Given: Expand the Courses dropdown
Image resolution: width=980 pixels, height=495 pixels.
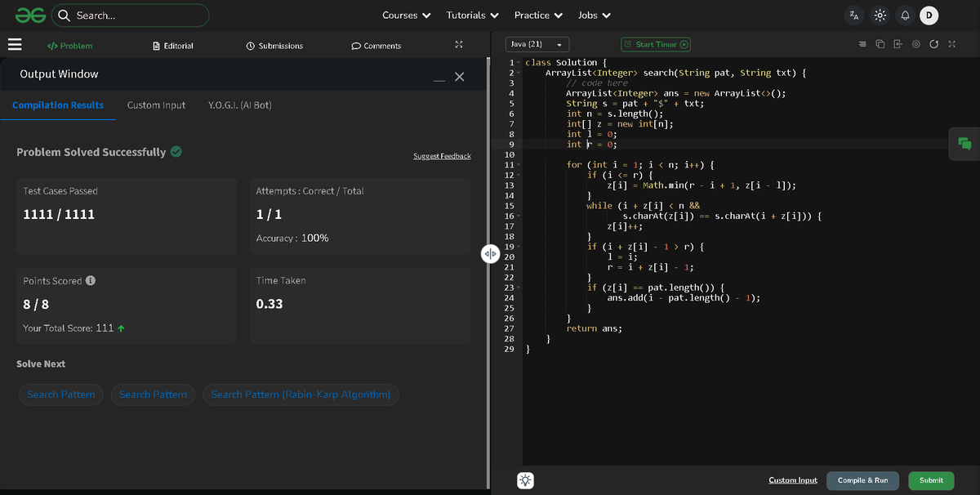Looking at the screenshot, I should coord(407,16).
